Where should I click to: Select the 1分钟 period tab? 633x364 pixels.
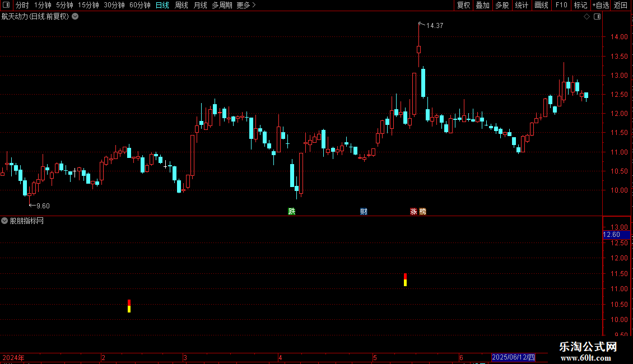(43, 5)
